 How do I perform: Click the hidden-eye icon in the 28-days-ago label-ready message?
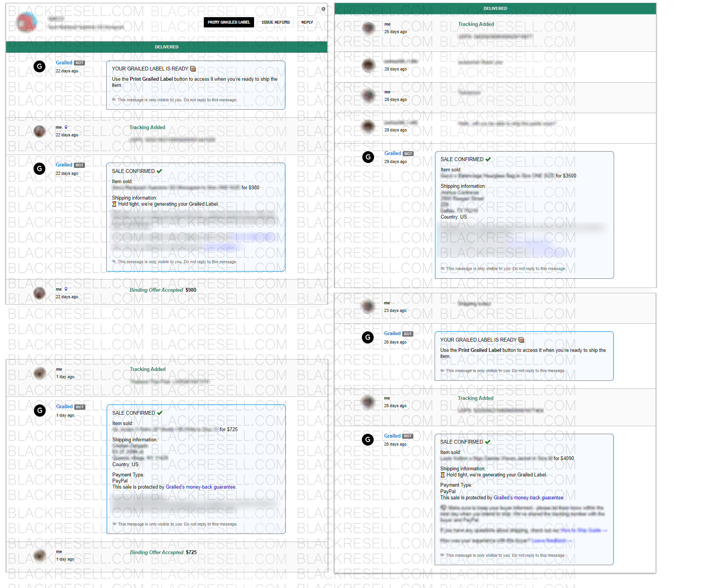(x=442, y=371)
